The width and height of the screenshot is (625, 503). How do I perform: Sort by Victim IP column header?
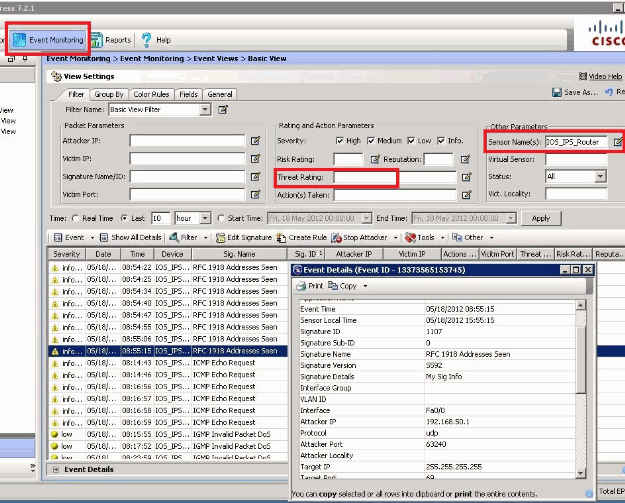[x=412, y=254]
